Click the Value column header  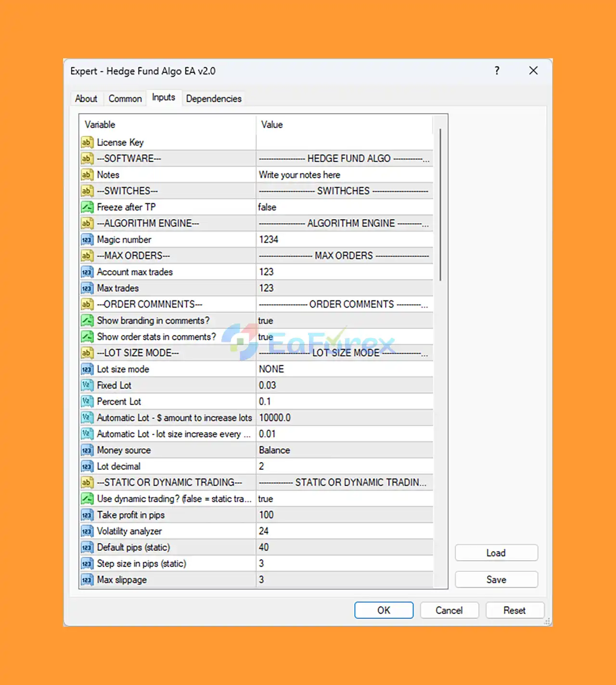point(345,125)
